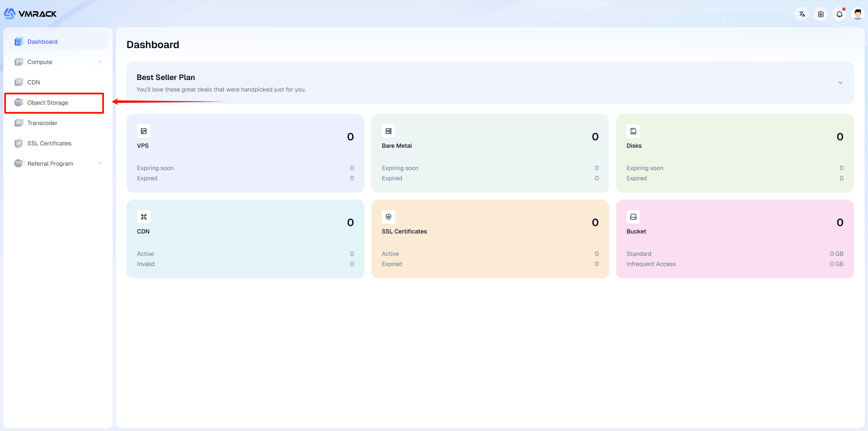Go to Dashboard in sidebar

[x=58, y=42]
